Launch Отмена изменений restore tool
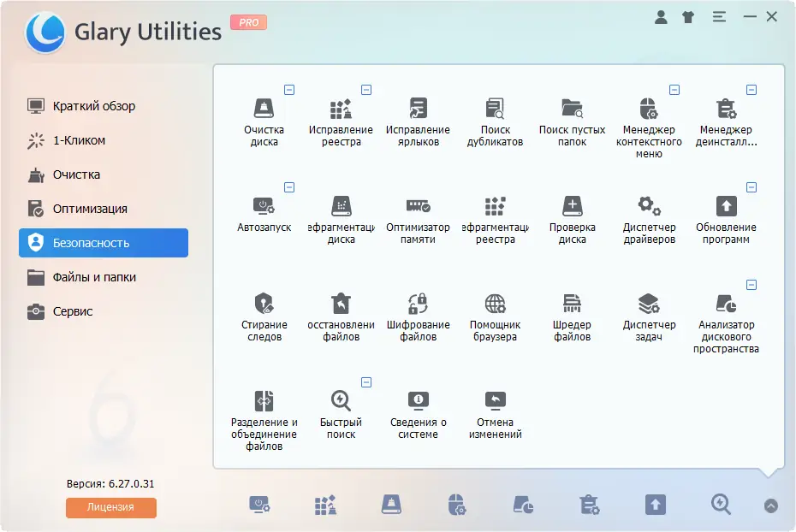Viewport: 796px width, 532px height. pyautogui.click(x=495, y=403)
